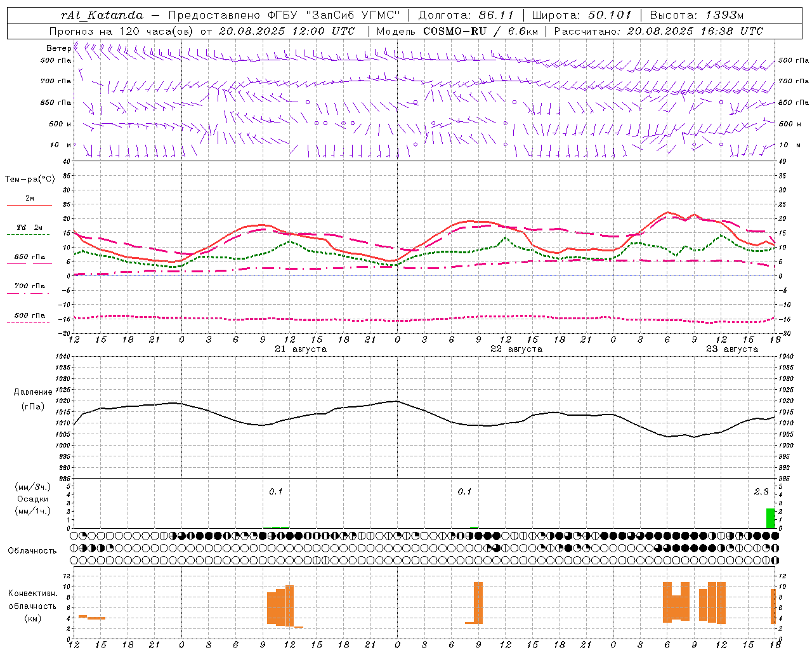Click the Td 2м dew point legend entry
Image resolution: width=812 pixels, height=650 pixels.
[x=30, y=227]
